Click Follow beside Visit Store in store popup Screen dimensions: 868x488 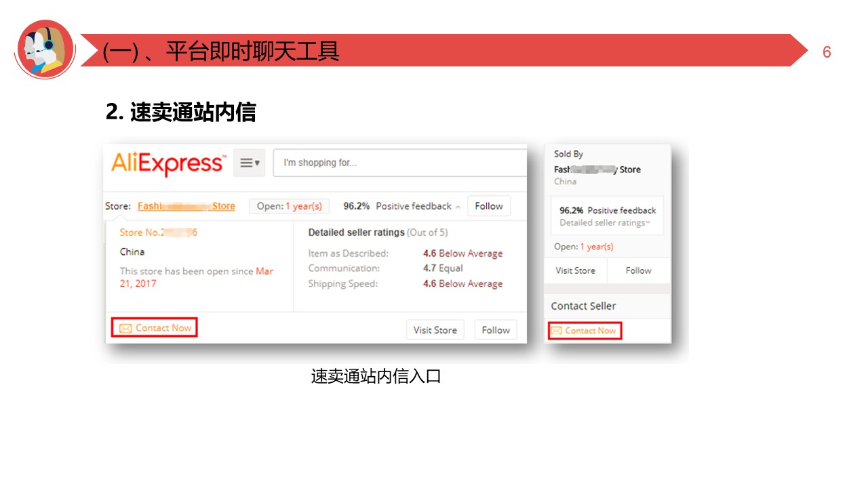tap(496, 330)
